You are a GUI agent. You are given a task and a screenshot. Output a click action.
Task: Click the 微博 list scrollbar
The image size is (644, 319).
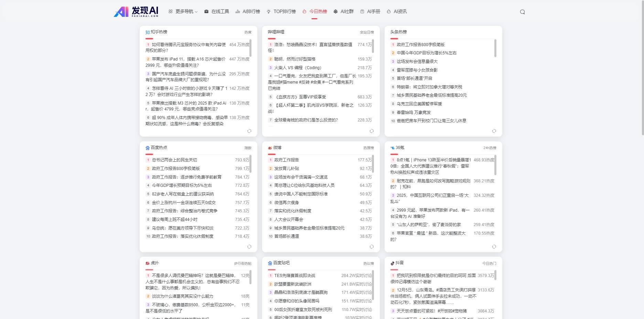point(373,164)
